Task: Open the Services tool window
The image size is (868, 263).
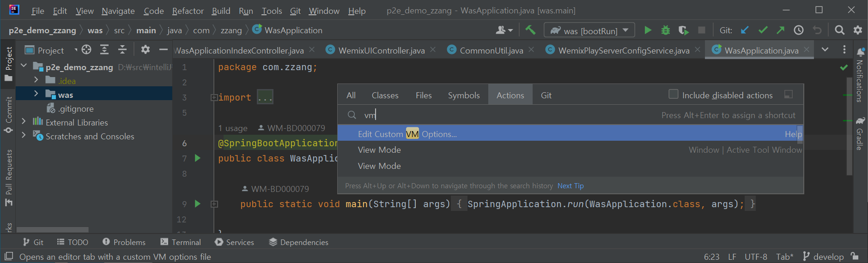Action: pos(234,242)
